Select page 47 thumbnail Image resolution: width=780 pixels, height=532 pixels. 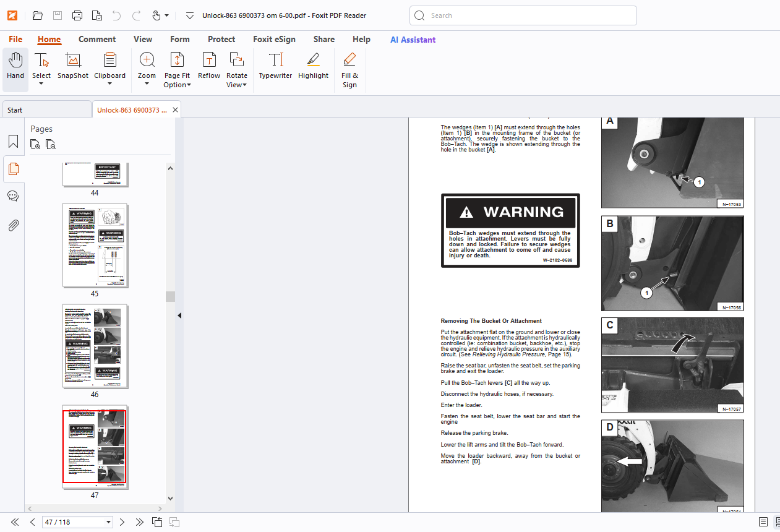point(95,447)
